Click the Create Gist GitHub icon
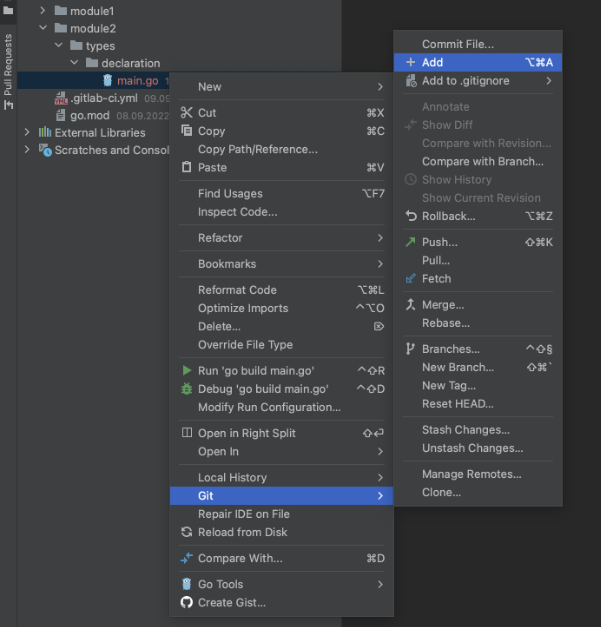This screenshot has height=627, width=601. [x=186, y=603]
